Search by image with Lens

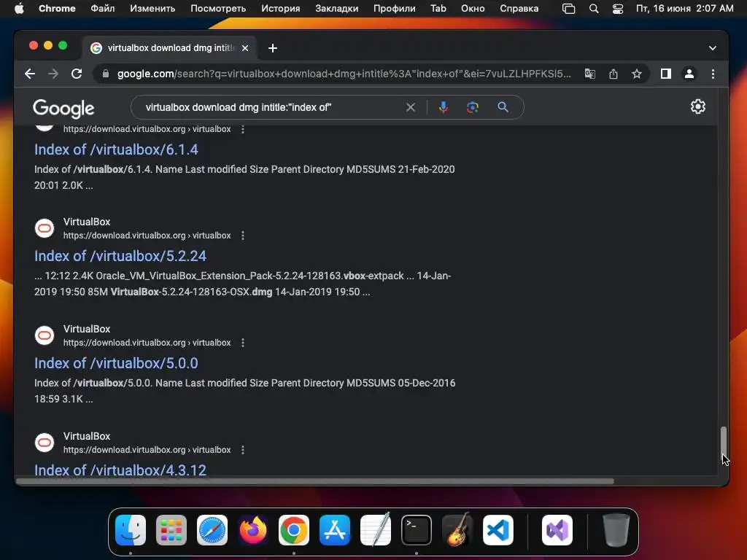pyautogui.click(x=472, y=107)
